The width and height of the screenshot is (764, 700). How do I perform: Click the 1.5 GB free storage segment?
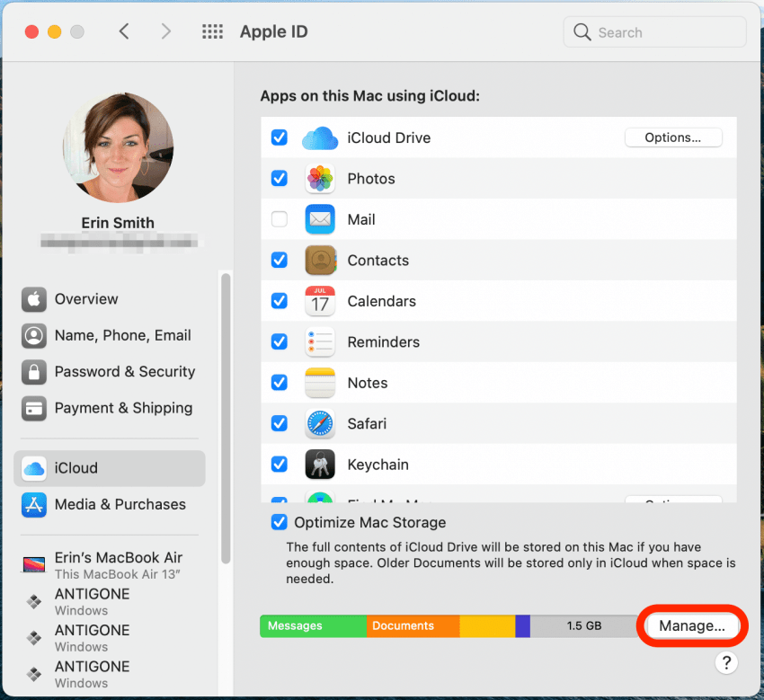[583, 626]
